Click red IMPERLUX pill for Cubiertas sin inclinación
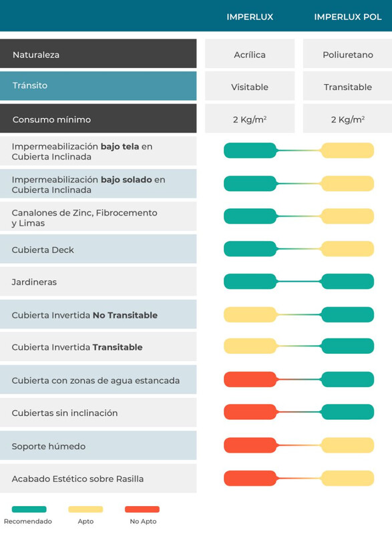Viewport: 392px width, 534px height. click(x=250, y=412)
